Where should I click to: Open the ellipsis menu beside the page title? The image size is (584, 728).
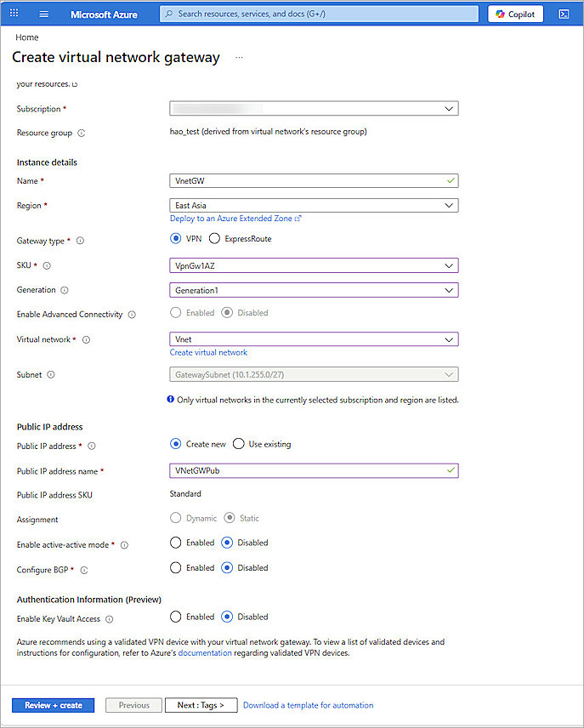pos(239,57)
